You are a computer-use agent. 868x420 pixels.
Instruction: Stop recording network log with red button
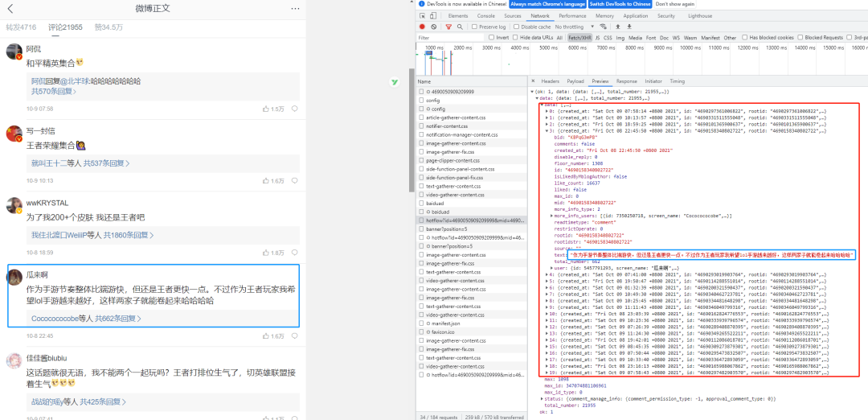(423, 27)
